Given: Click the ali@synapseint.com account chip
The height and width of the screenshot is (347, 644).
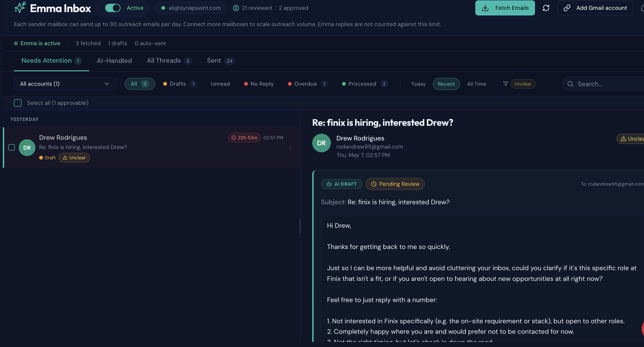Looking at the screenshot, I should coord(191,8).
